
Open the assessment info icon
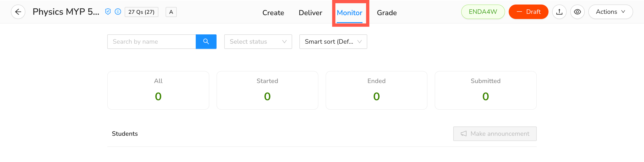118,12
